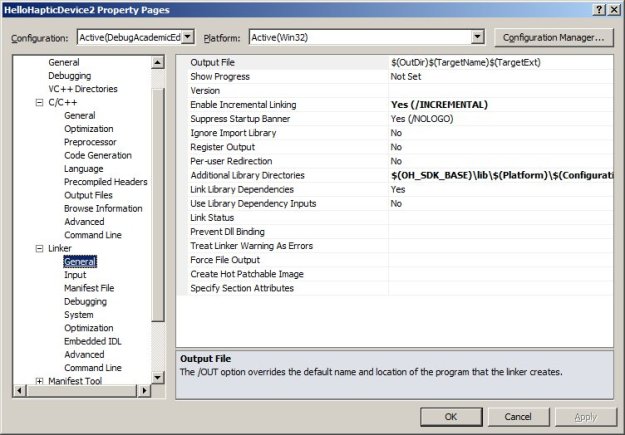Select the Treat Linker Warning As Errors row
The height and width of the screenshot is (435, 625).
coord(251,246)
